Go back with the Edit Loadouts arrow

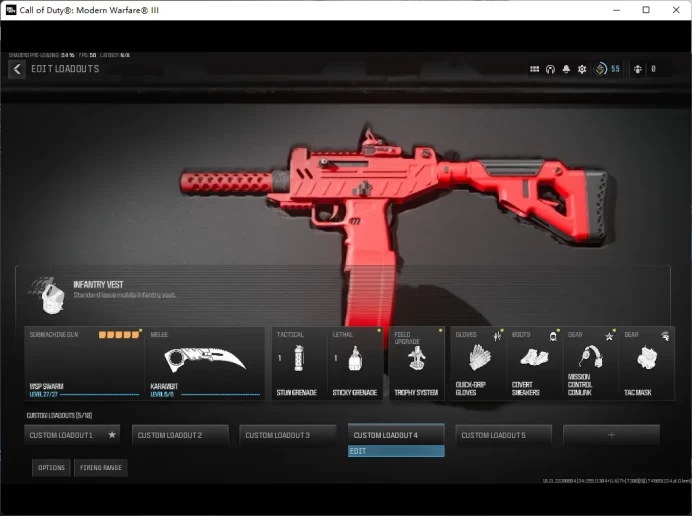(17, 69)
